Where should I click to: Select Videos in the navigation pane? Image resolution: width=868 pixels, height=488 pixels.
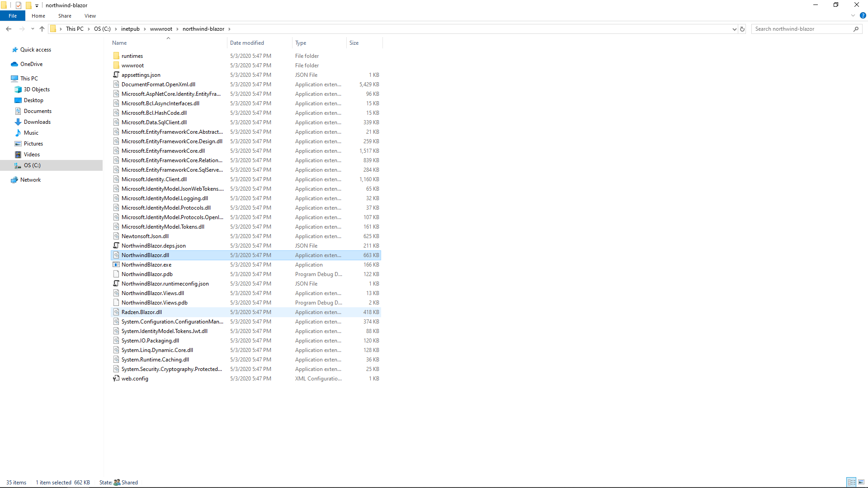click(x=32, y=155)
